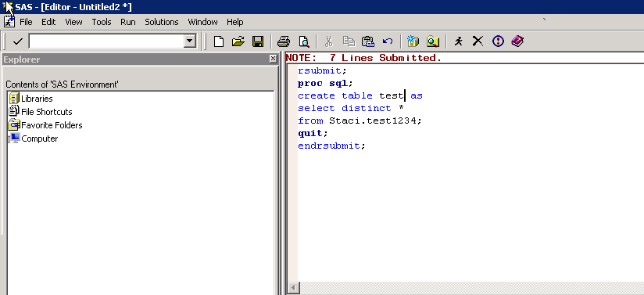Click the Libraries filing cabinet icon

[x=14, y=98]
